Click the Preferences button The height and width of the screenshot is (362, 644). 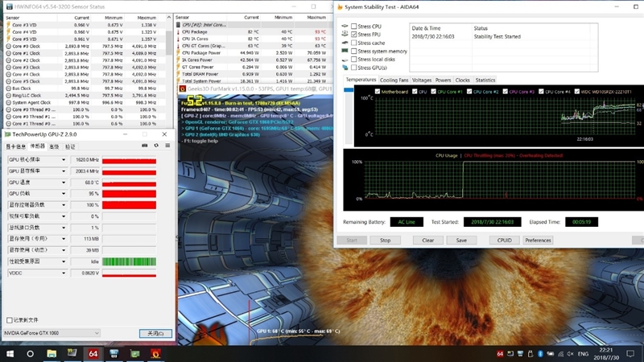coord(538,240)
